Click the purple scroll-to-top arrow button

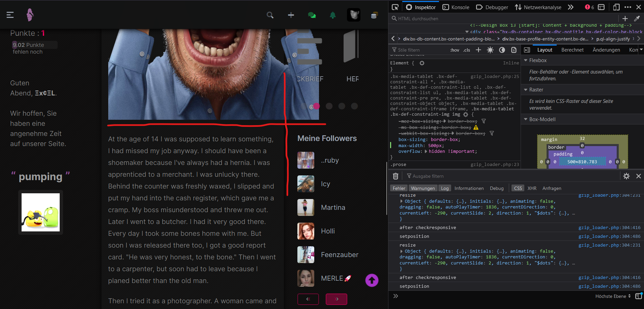tap(372, 280)
